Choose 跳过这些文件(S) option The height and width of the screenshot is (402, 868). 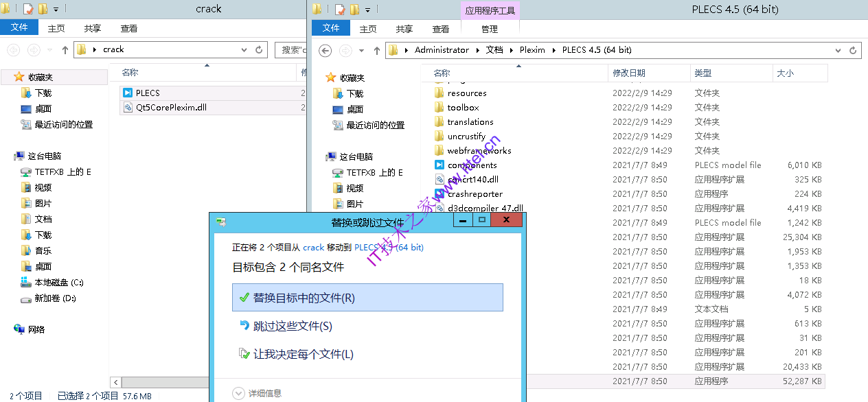click(293, 327)
